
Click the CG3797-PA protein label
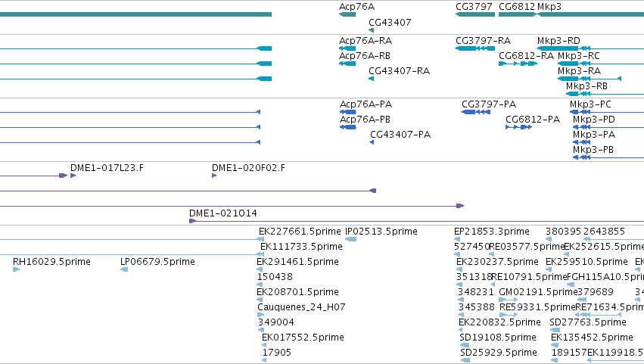[x=489, y=104]
